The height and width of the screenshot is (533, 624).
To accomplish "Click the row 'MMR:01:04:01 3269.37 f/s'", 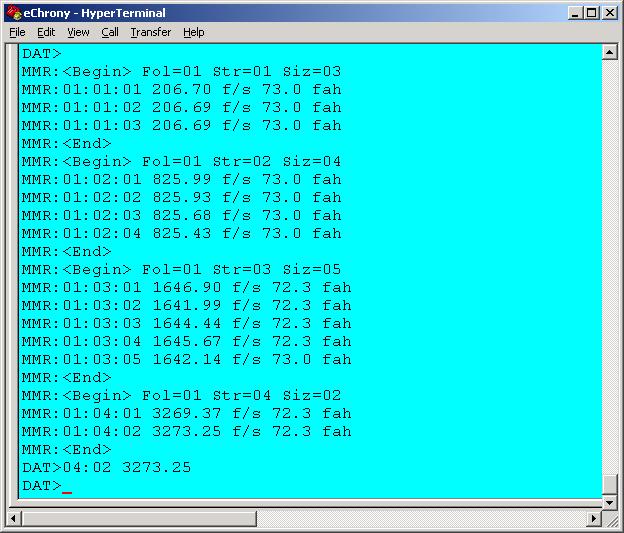I will tap(187, 414).
